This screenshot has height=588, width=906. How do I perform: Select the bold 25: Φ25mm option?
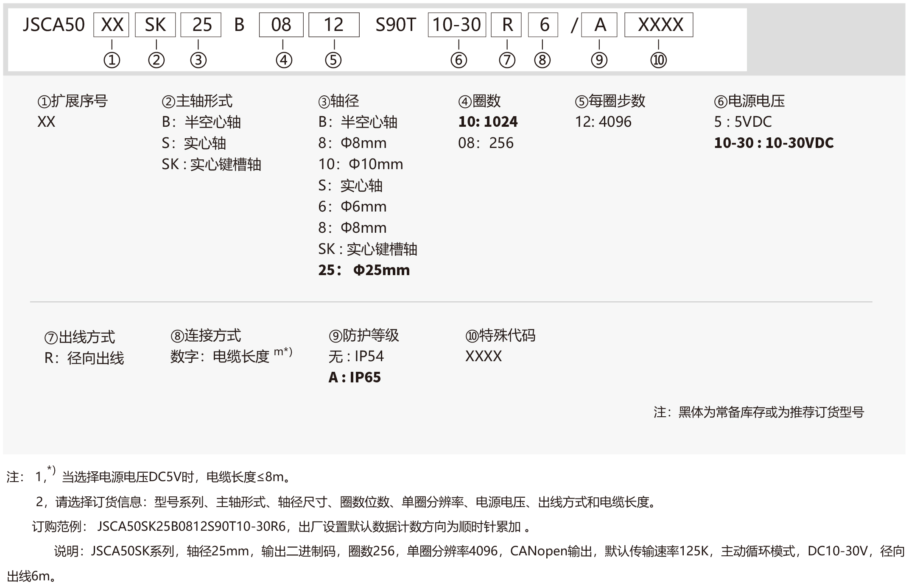[364, 270]
